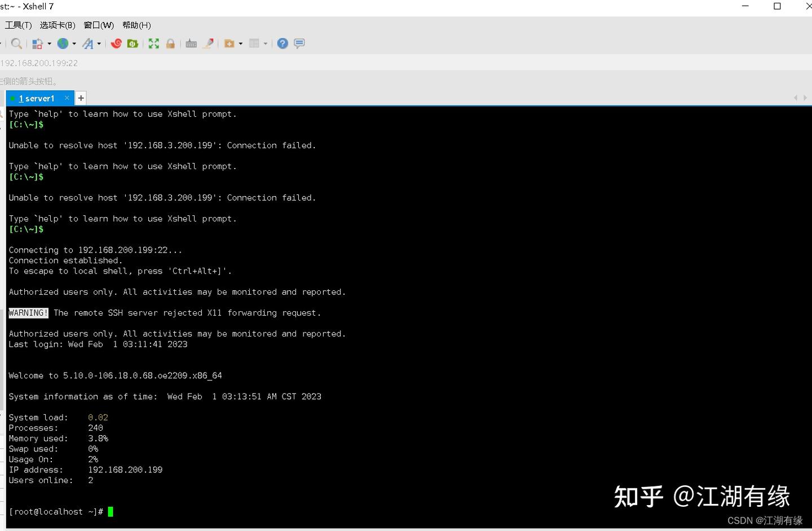This screenshot has width=812, height=531.
Task: Click the lock screen icon
Action: coord(170,43)
